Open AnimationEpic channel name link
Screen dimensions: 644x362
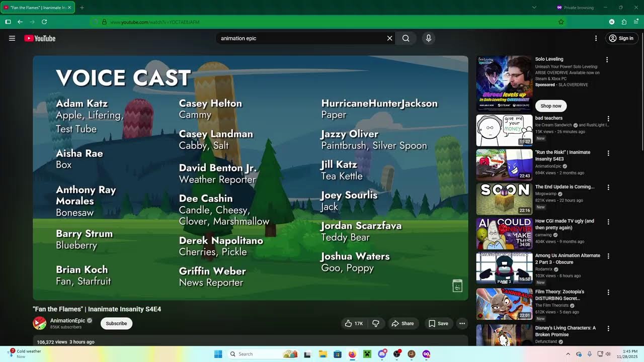point(68,320)
